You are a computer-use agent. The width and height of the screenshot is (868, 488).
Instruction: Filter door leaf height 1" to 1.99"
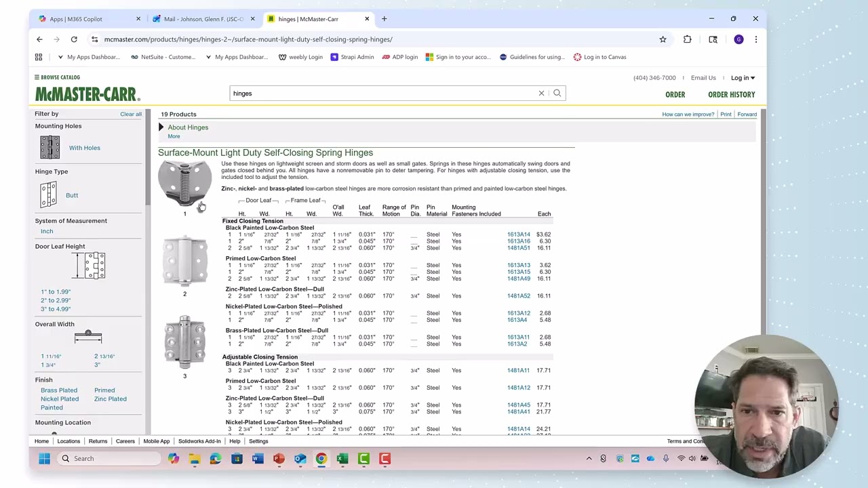[x=56, y=291]
